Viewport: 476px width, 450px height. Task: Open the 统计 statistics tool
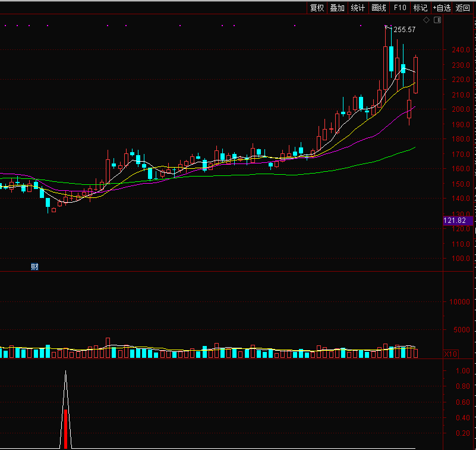coord(358,8)
